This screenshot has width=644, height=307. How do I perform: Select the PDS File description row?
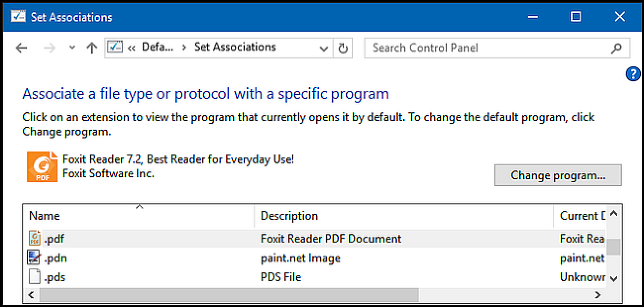(281, 277)
